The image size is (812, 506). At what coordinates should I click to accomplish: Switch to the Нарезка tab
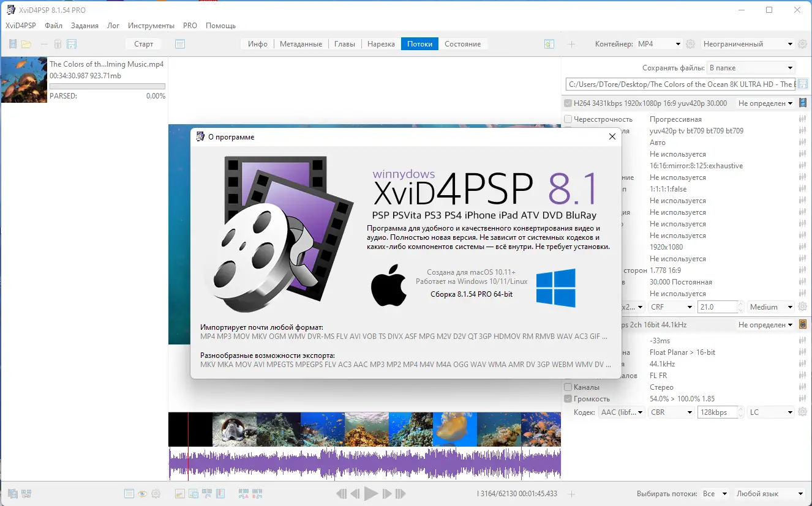(x=381, y=44)
